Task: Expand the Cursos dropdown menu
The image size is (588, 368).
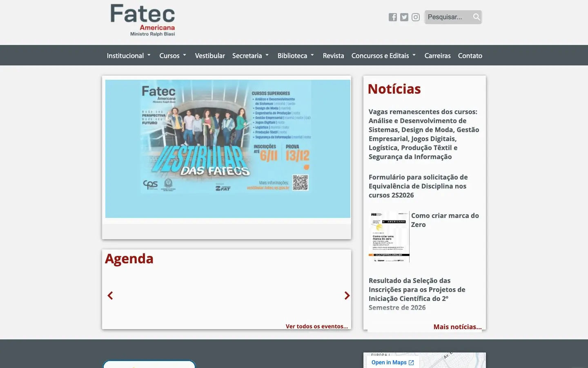Action: point(173,56)
